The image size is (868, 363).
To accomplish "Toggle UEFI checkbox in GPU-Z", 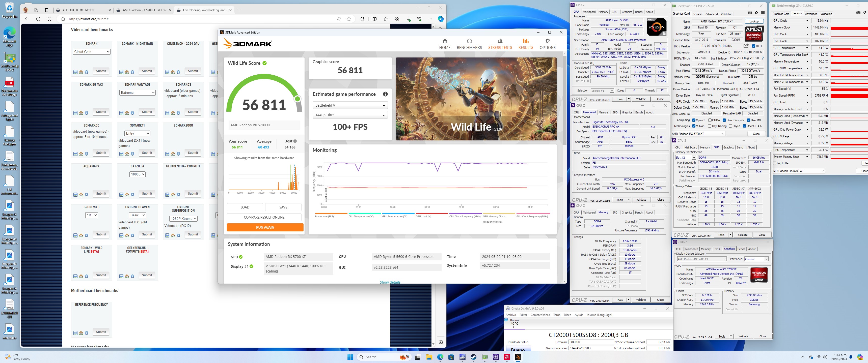I will 753,46.
